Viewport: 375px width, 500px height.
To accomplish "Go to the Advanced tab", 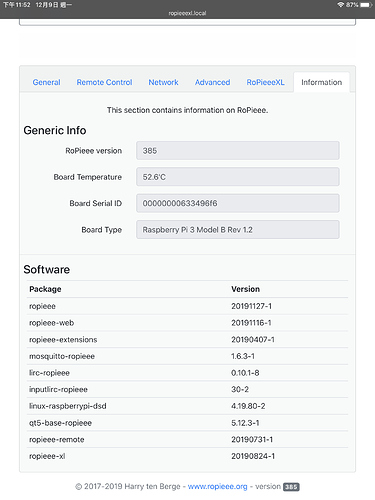I will (212, 82).
